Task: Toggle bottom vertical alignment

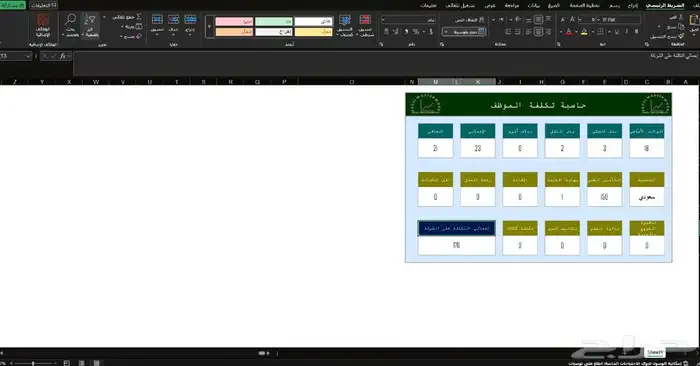Action: [x=529, y=20]
